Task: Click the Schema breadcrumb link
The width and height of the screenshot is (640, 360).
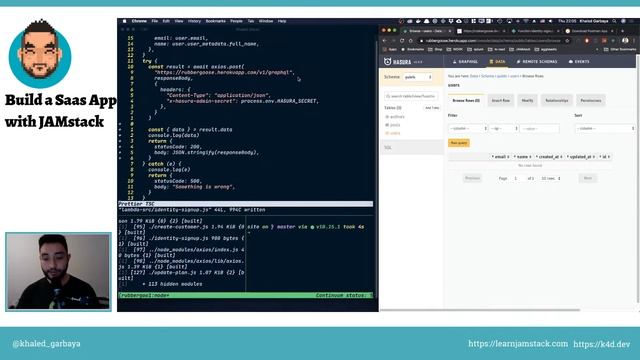Action: (x=487, y=76)
